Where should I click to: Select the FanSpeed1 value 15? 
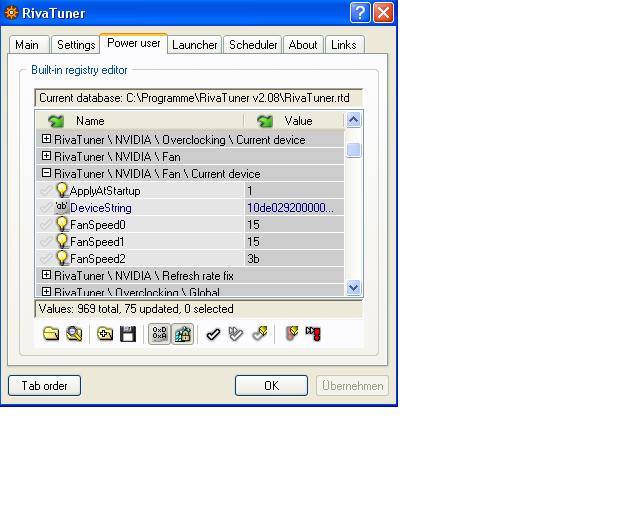click(x=294, y=242)
